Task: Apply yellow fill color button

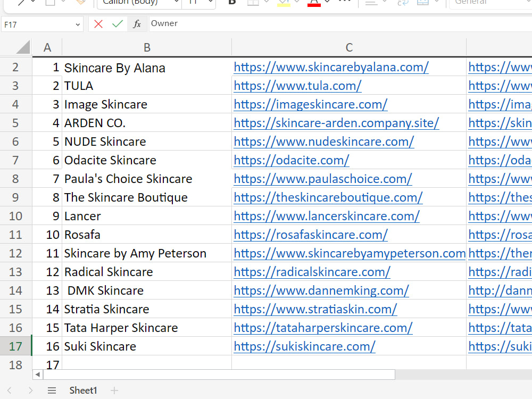Action: 284,3
